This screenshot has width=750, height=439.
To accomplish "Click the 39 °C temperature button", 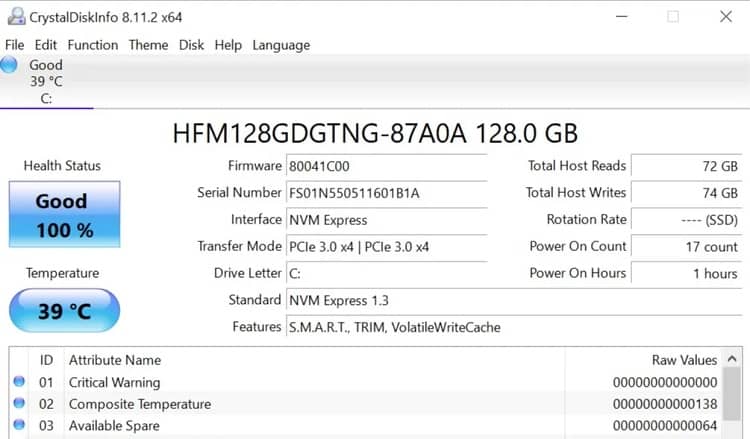I will click(x=65, y=311).
